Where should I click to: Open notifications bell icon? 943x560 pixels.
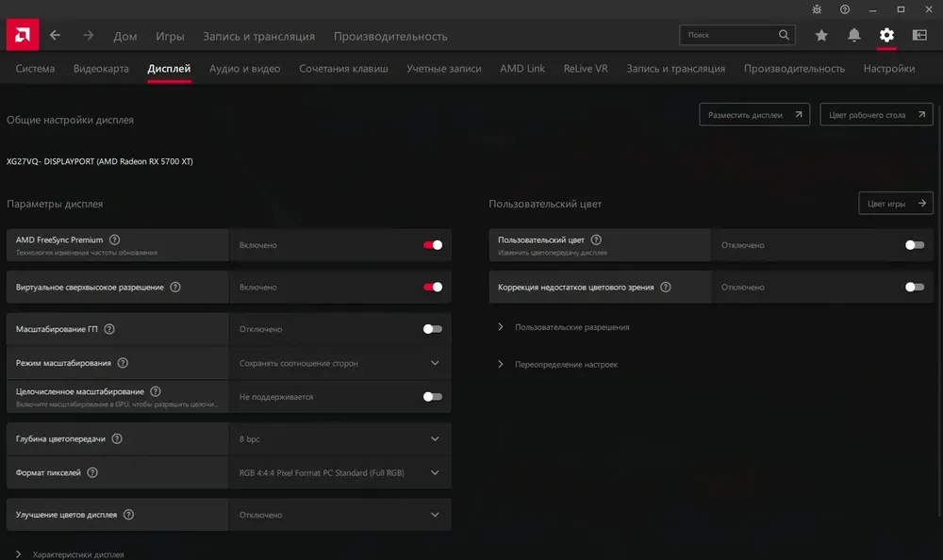(854, 36)
